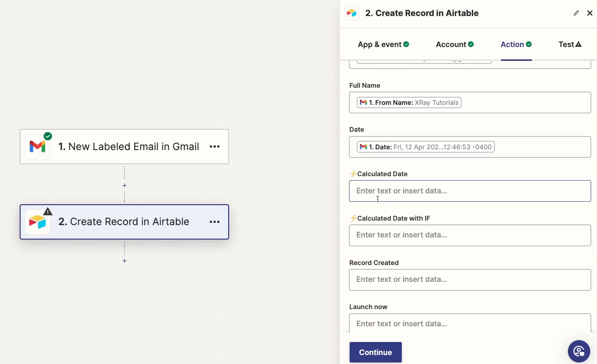Open the three-dot menu on Airtable step

tap(215, 222)
